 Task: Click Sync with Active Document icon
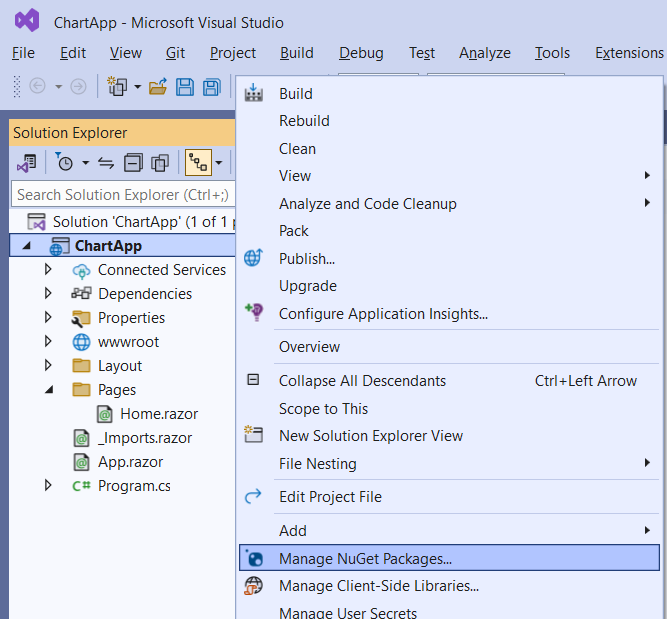click(x=106, y=163)
